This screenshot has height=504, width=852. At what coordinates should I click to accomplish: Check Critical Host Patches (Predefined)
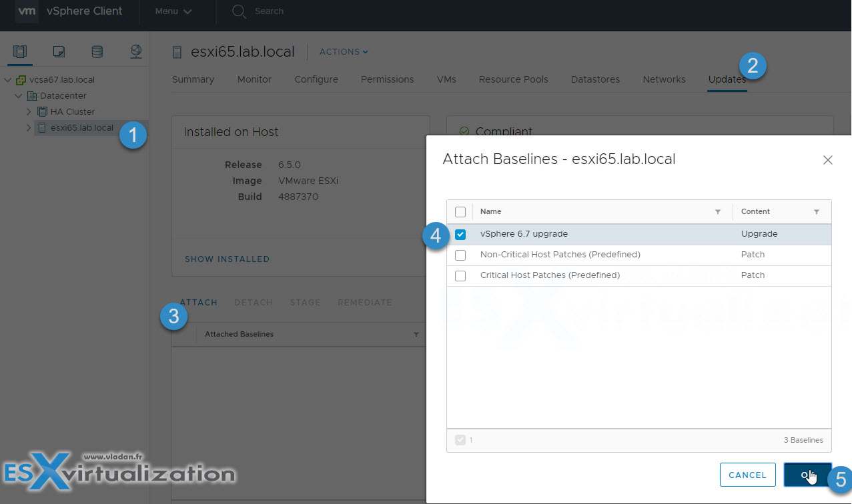460,276
